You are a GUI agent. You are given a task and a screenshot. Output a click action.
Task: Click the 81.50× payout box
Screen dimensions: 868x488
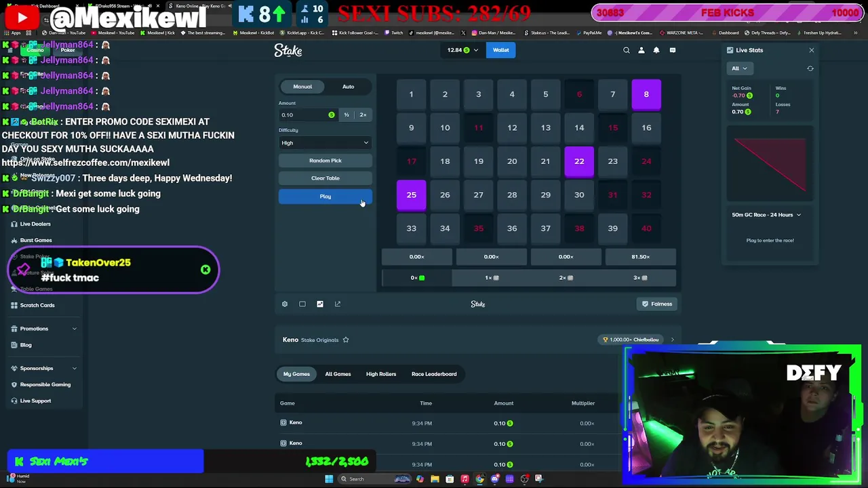click(640, 257)
